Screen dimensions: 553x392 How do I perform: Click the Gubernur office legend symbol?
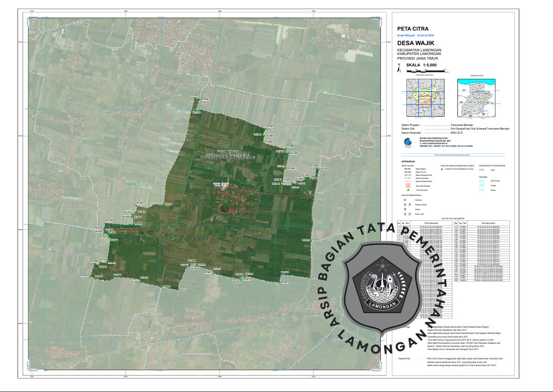point(405,199)
